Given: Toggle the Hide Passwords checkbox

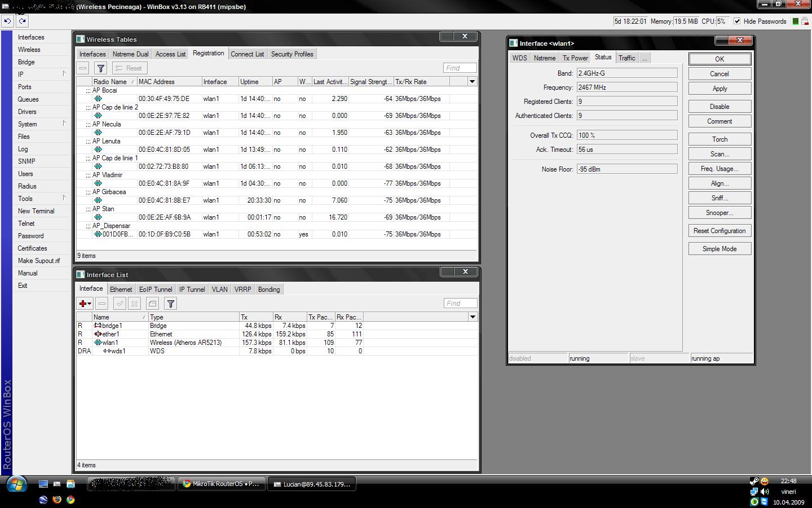Looking at the screenshot, I should pyautogui.click(x=737, y=21).
